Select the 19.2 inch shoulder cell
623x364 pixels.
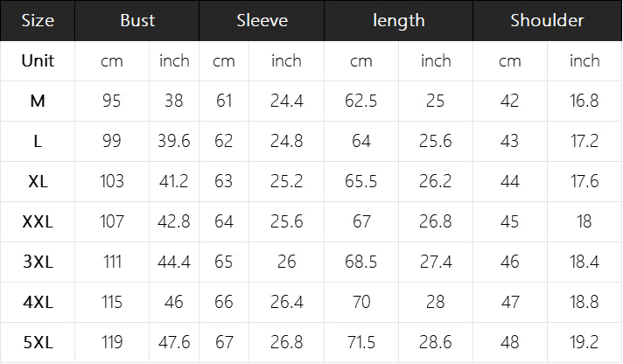[x=584, y=342]
